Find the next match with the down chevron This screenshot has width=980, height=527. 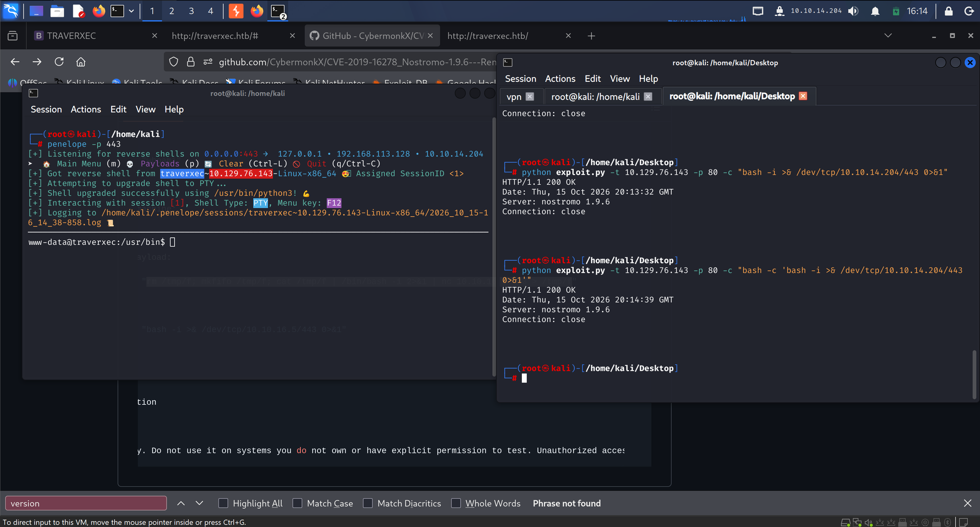(199, 503)
